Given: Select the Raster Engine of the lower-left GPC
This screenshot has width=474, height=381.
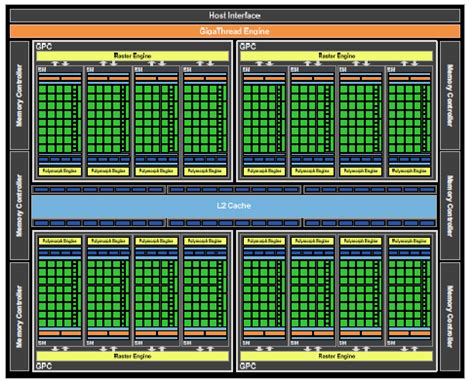Looking at the screenshot, I should (x=132, y=356).
